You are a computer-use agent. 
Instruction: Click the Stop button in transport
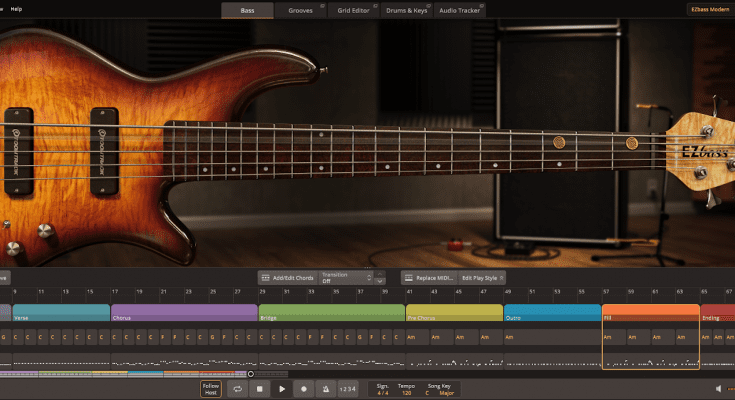click(x=259, y=388)
